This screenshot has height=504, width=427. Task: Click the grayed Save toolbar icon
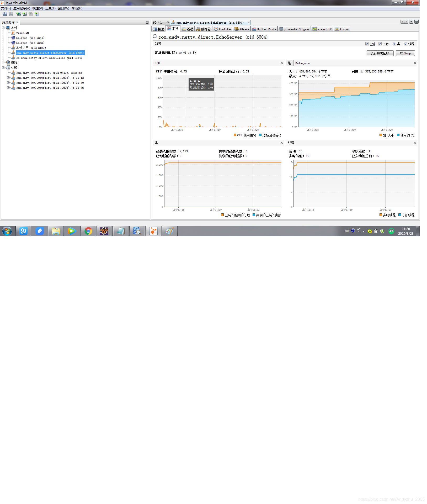click(11, 14)
